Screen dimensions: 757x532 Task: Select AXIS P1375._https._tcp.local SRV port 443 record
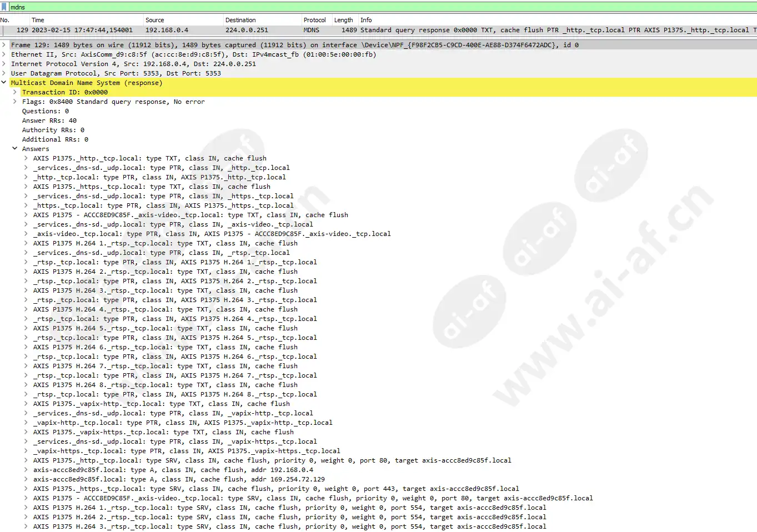pos(276,489)
